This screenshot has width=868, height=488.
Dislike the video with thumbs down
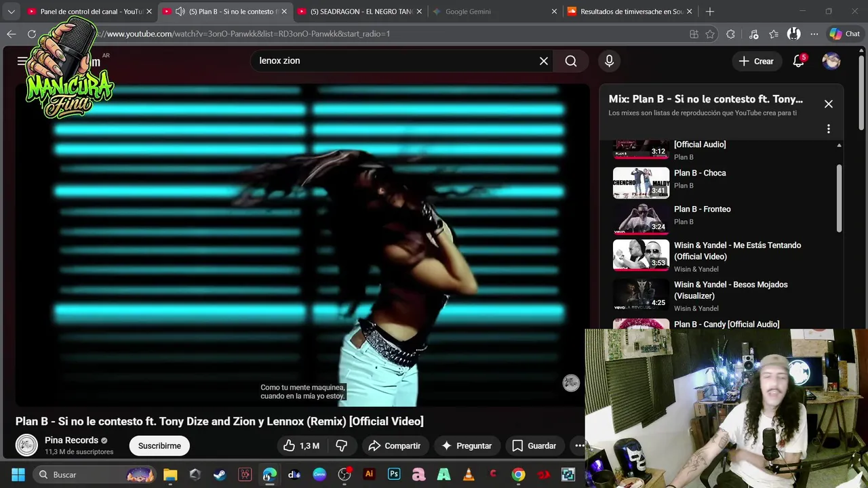coord(342,445)
